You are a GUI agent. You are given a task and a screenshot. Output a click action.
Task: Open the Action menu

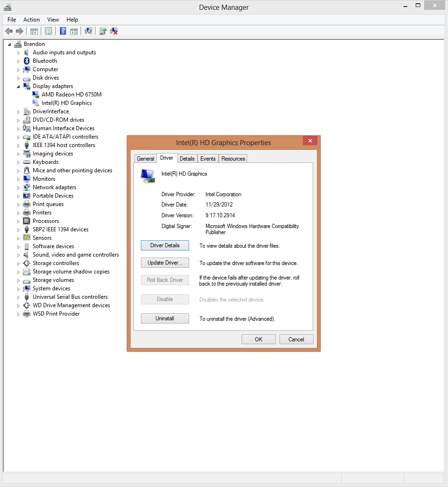pyautogui.click(x=31, y=20)
